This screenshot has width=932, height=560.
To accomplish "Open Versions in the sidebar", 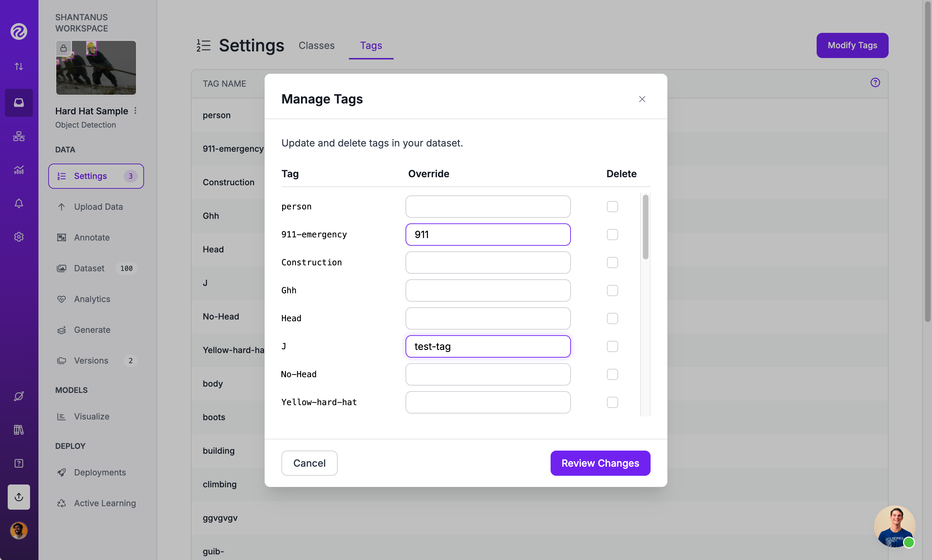I will pyautogui.click(x=91, y=360).
